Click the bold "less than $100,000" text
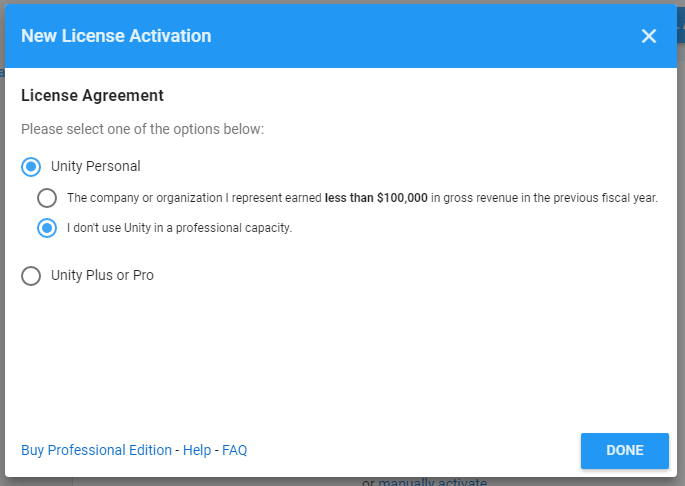 click(376, 198)
